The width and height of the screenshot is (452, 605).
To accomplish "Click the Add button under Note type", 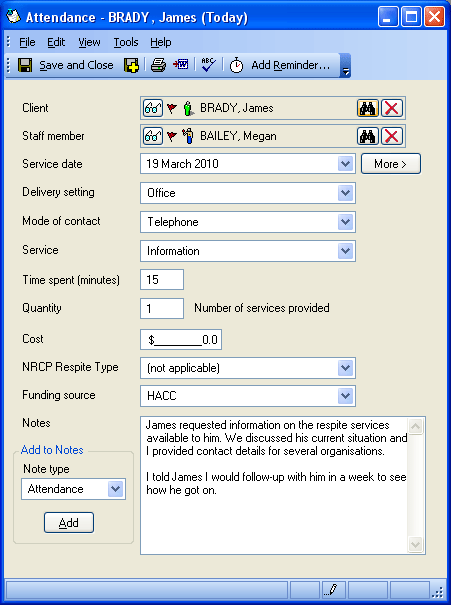I will (69, 523).
